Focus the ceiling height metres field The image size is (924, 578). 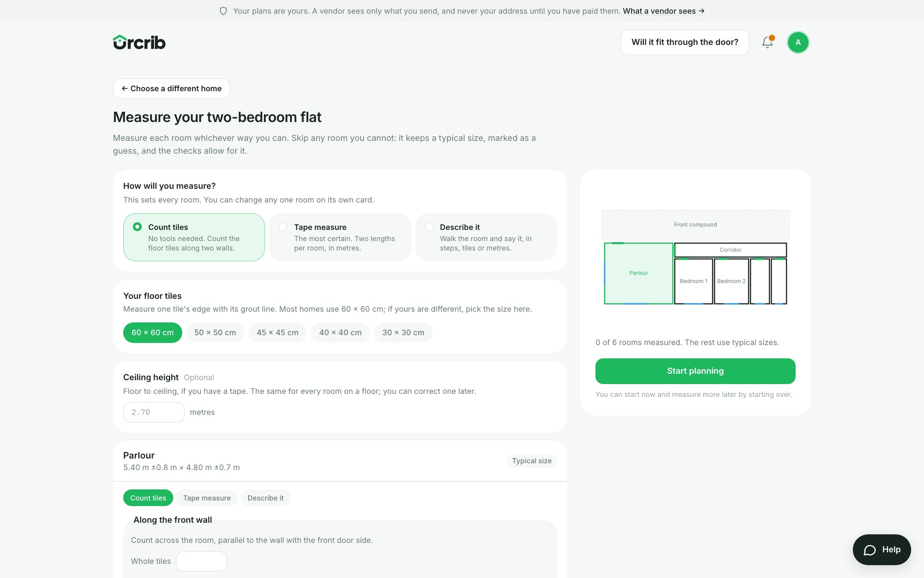(x=154, y=412)
